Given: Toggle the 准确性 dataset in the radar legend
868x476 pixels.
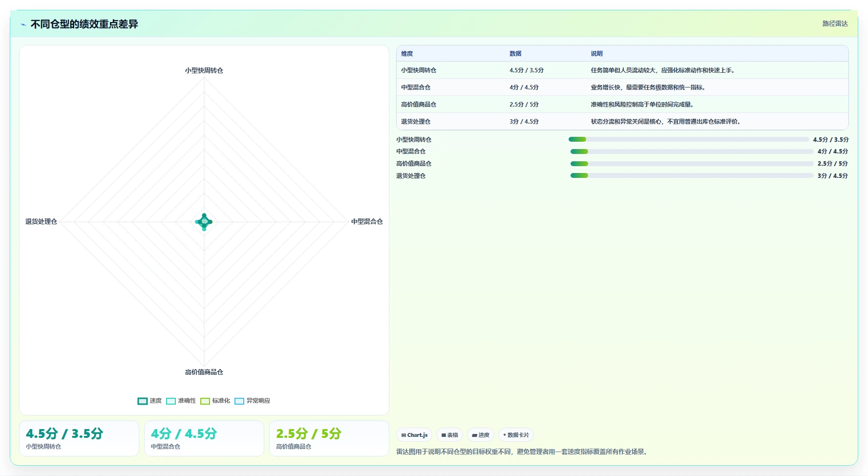Looking at the screenshot, I should pyautogui.click(x=181, y=401).
